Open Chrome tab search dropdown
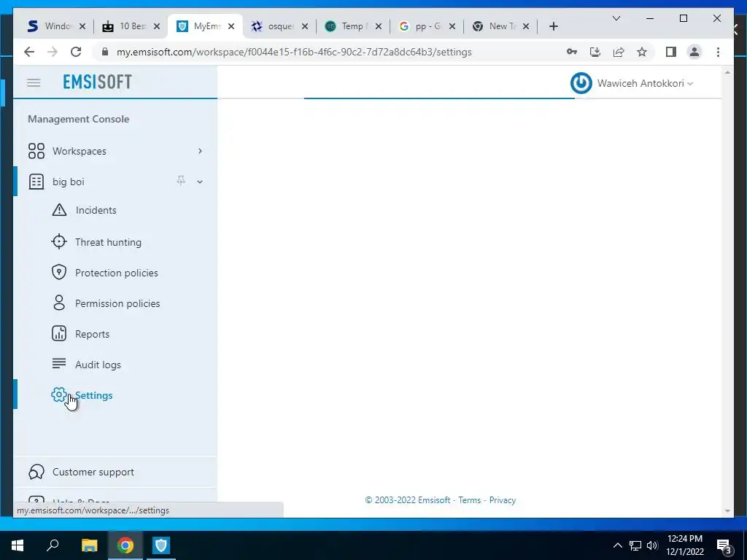Screen dimensions: 747x560 click(x=616, y=18)
